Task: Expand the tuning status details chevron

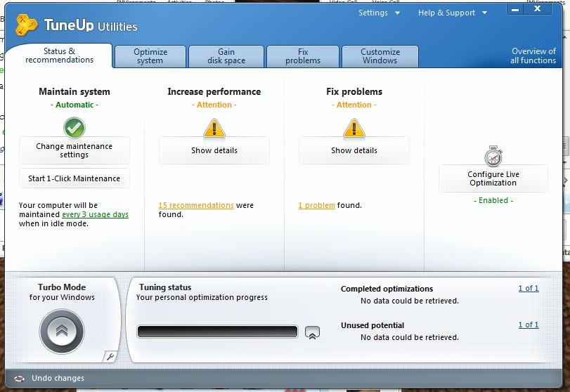Action: point(312,332)
